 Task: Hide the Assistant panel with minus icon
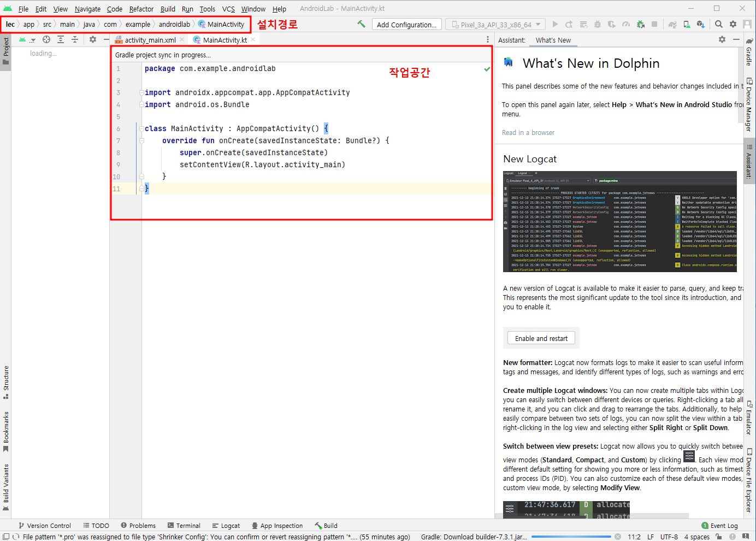click(x=736, y=39)
